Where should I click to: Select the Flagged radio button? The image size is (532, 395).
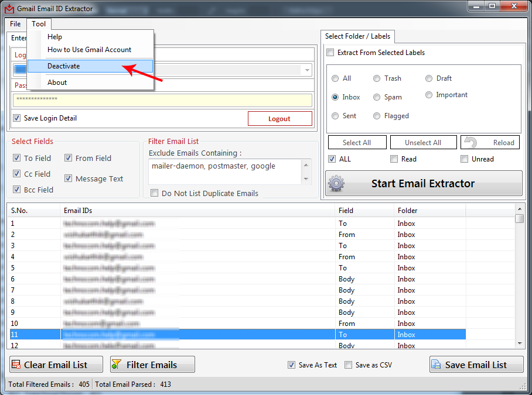coord(377,116)
